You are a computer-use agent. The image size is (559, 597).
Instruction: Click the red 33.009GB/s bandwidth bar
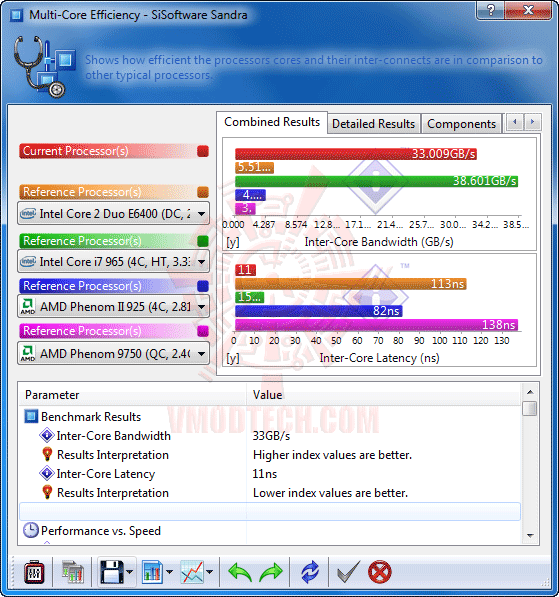point(356,154)
